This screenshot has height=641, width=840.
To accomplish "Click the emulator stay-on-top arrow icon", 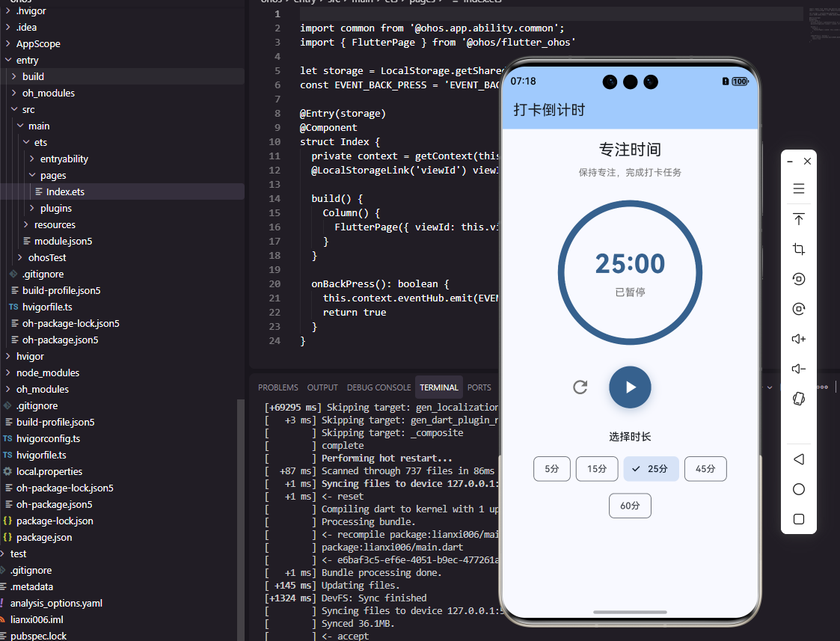I will tap(799, 219).
